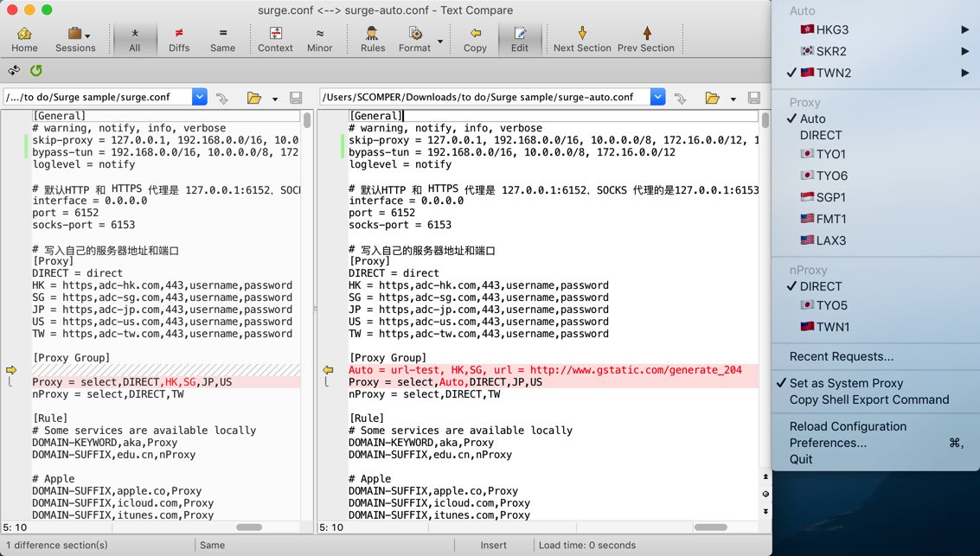Jump to Next Section

click(x=582, y=40)
